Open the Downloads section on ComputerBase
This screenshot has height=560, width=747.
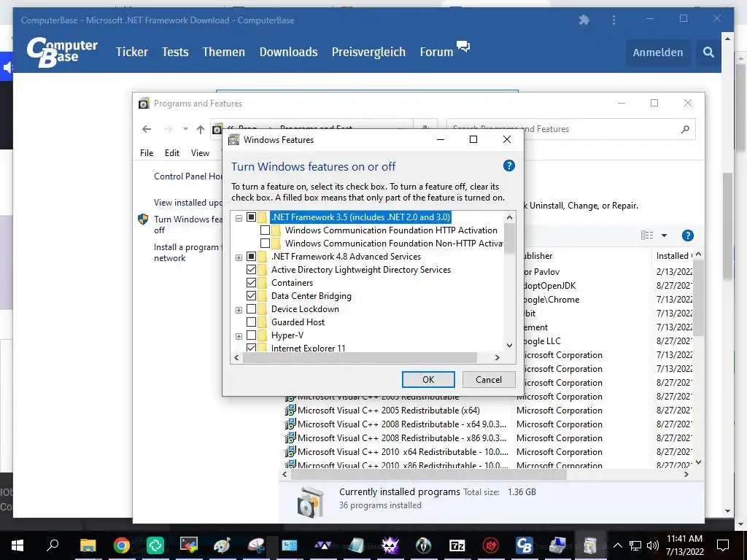[289, 52]
